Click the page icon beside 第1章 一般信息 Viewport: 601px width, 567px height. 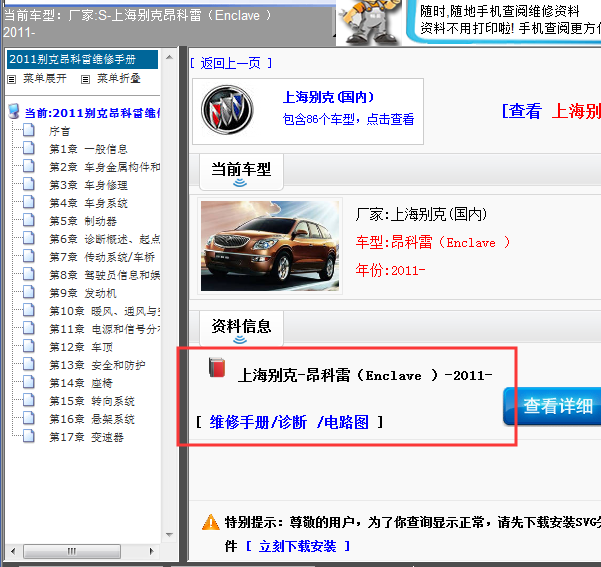29,148
